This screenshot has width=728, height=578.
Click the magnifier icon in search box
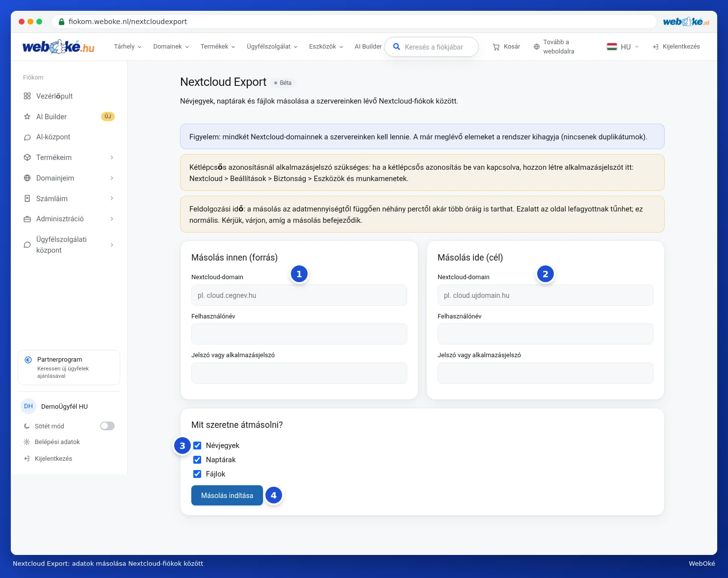396,47
